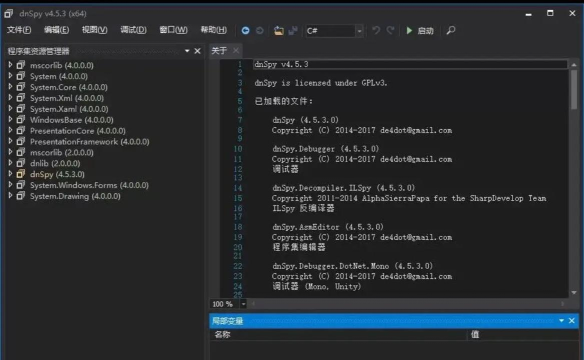Click the PresentationCore assembly icon
This screenshot has width=584, height=360.
click(21, 130)
